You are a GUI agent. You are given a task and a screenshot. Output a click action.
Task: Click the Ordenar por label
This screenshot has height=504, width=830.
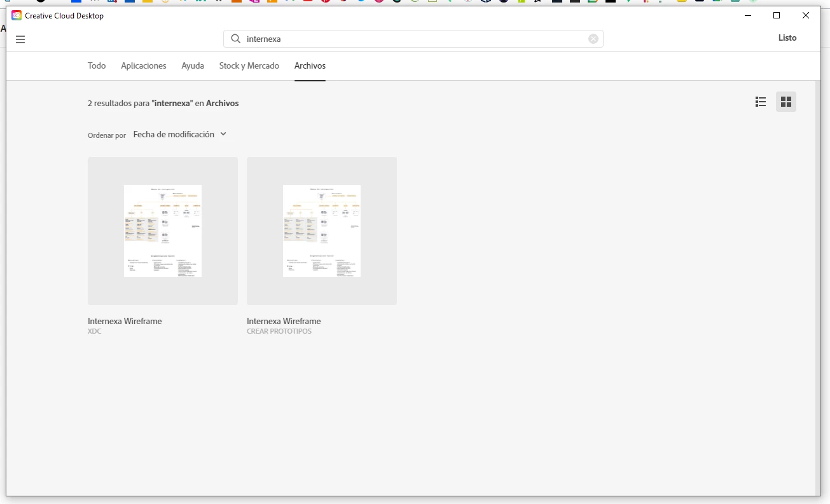pyautogui.click(x=107, y=135)
